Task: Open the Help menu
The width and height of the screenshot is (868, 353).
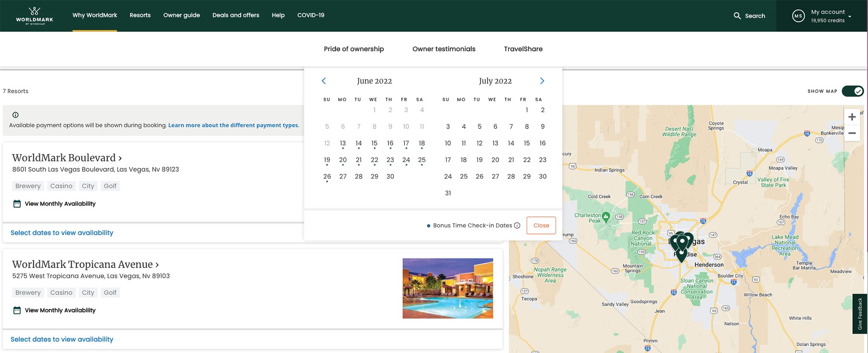Action: point(278,15)
